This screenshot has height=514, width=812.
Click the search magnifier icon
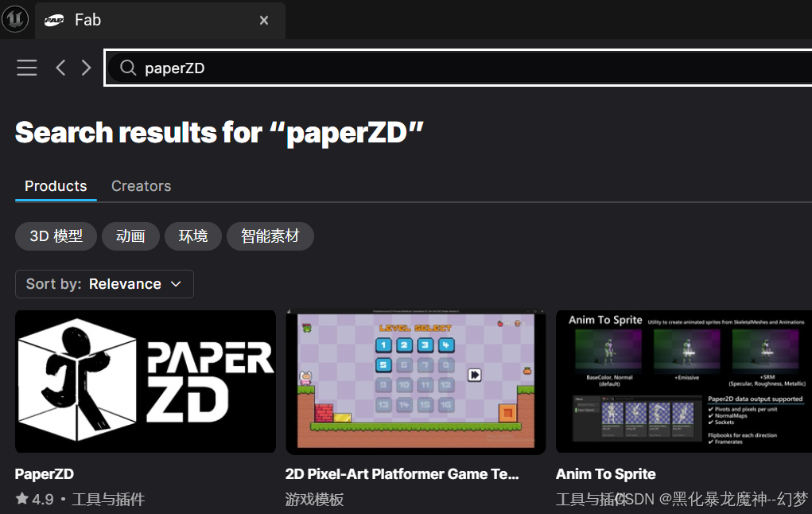click(x=128, y=68)
